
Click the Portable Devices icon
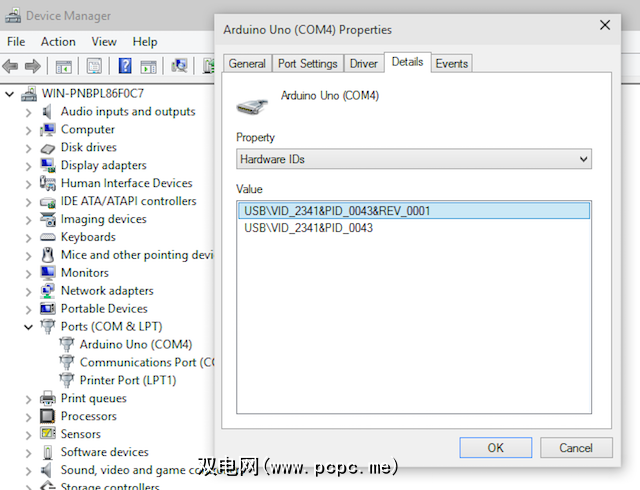48,309
